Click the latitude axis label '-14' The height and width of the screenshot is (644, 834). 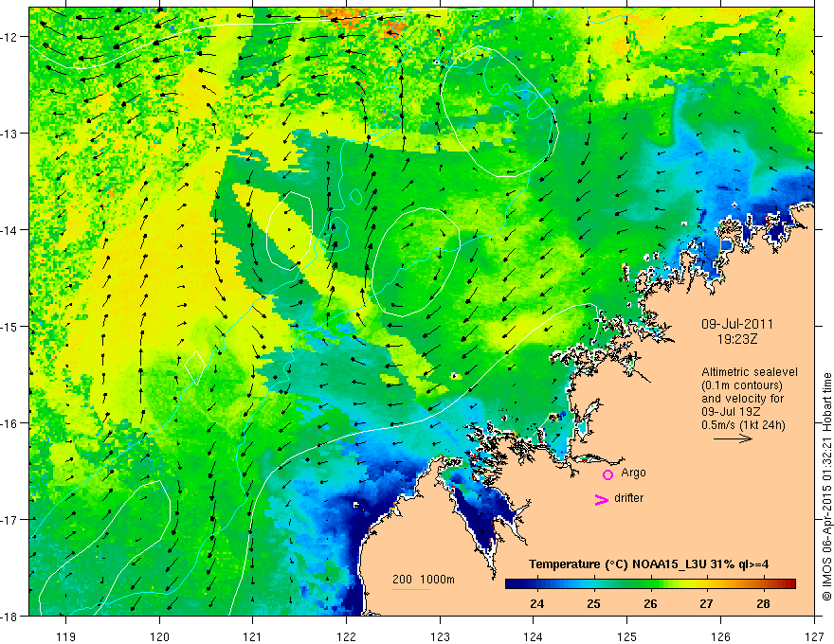coord(10,230)
